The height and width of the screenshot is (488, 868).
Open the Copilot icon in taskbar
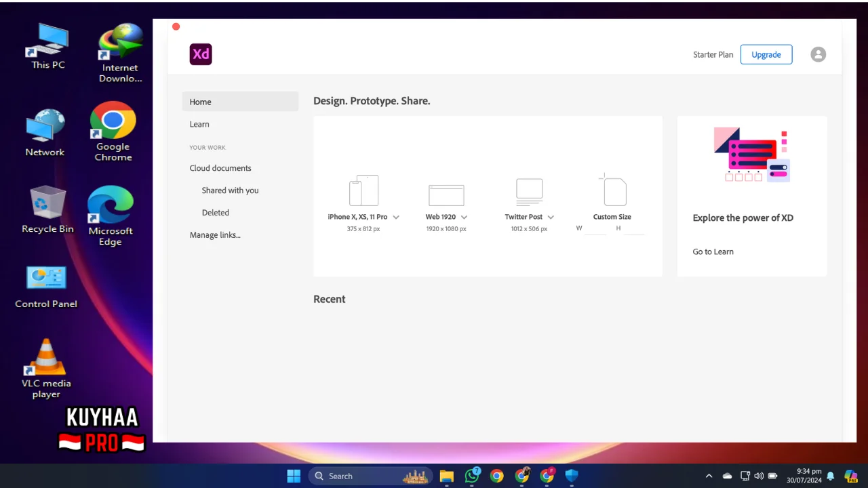coord(850,476)
